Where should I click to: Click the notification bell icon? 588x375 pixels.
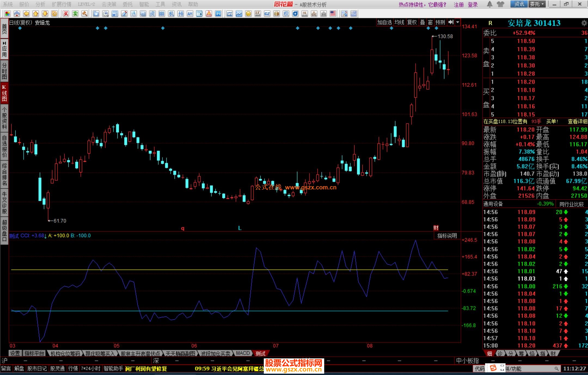point(489,4)
